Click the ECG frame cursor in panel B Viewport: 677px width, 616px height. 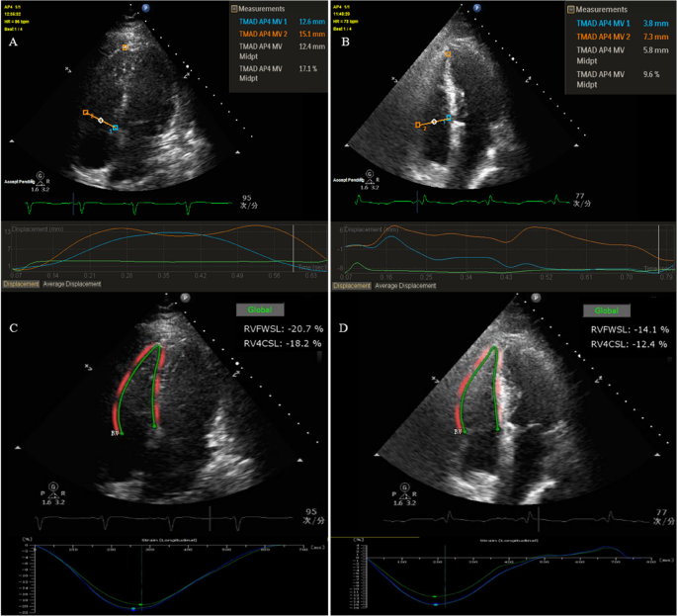(x=417, y=202)
